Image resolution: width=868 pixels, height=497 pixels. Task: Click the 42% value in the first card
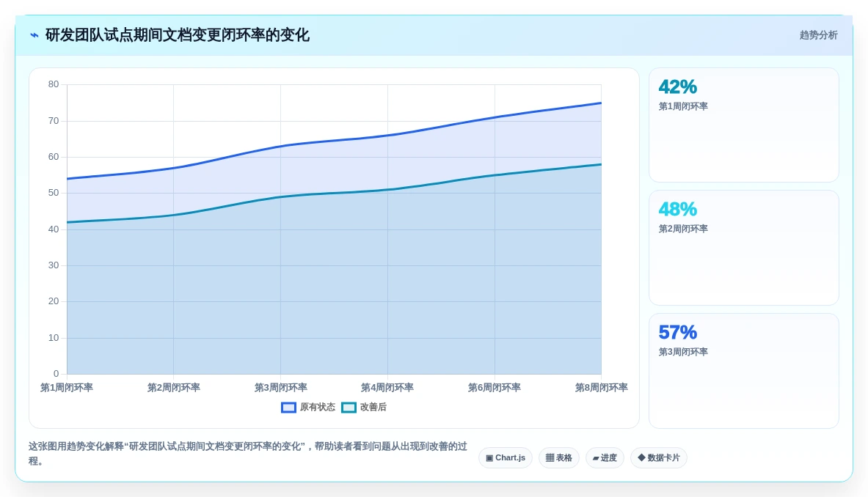(677, 86)
